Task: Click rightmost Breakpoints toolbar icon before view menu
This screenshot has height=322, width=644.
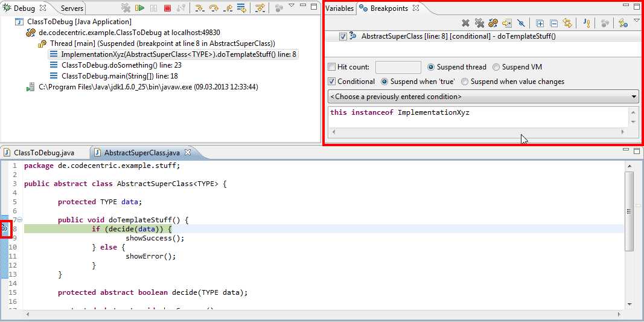Action: [x=623, y=23]
